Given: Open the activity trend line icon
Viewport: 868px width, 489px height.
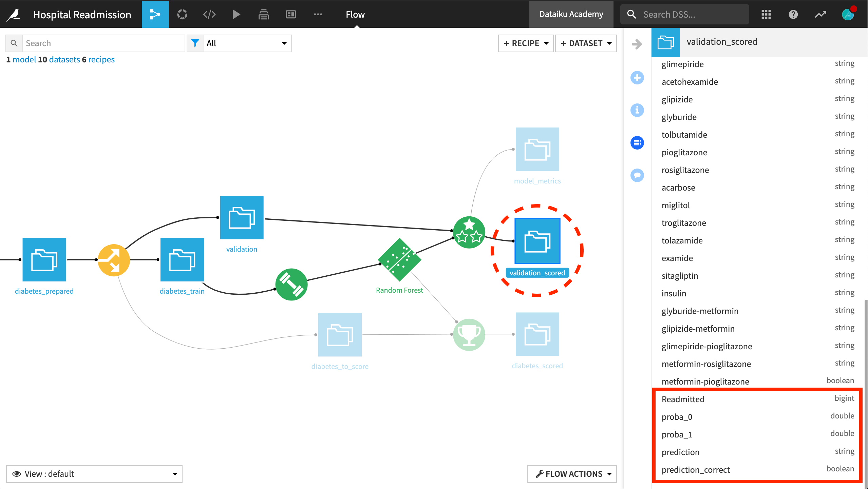Looking at the screenshot, I should click(x=820, y=14).
